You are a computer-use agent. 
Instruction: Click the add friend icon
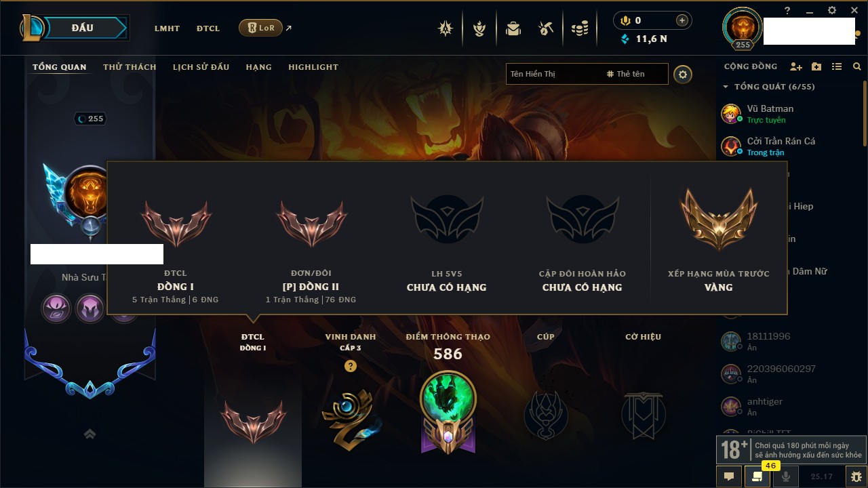coord(796,66)
